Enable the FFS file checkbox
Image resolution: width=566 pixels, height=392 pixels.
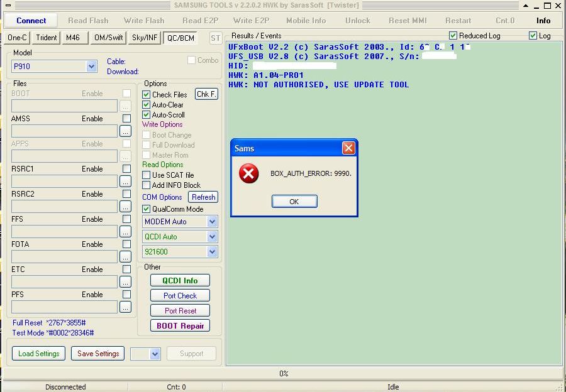click(126, 219)
